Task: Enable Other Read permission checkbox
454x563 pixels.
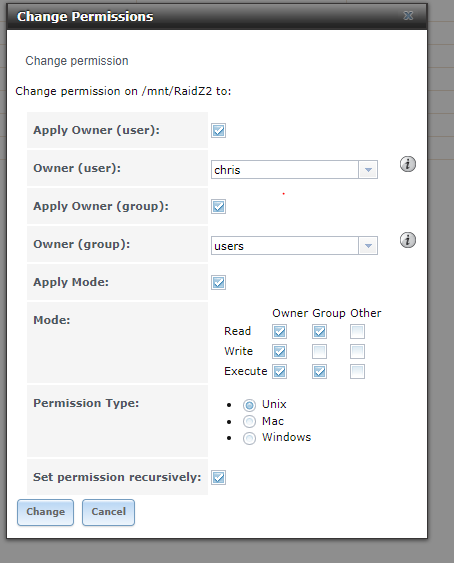Action: coord(357,331)
